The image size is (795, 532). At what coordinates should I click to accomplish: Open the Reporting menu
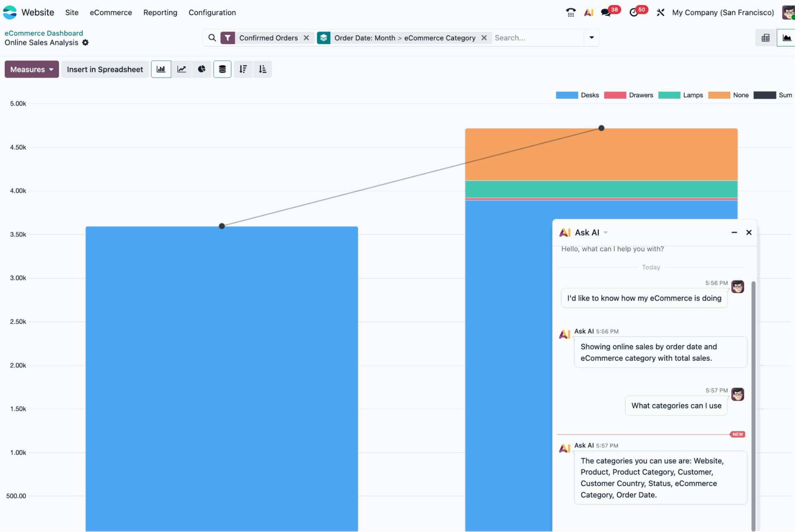[x=160, y=12]
